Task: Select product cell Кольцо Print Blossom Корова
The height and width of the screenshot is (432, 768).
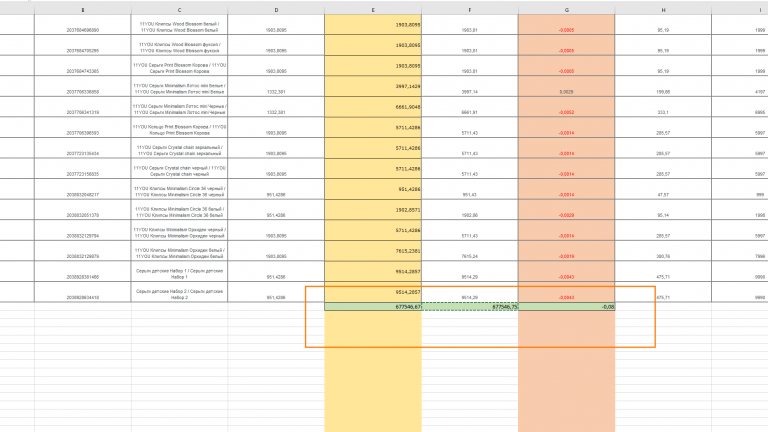Action: (179, 127)
